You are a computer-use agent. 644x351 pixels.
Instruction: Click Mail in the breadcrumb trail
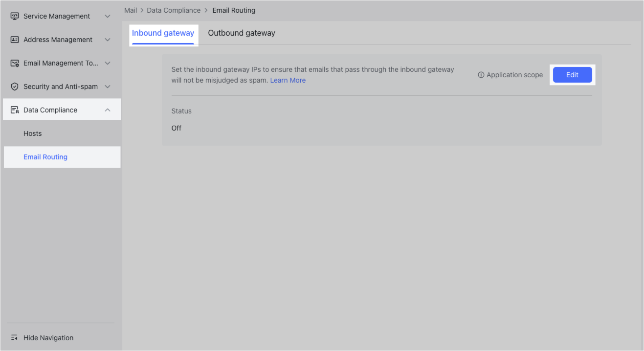130,10
